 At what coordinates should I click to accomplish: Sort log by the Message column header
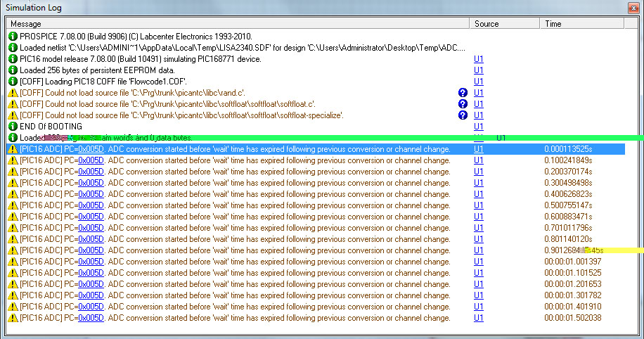click(x=238, y=24)
